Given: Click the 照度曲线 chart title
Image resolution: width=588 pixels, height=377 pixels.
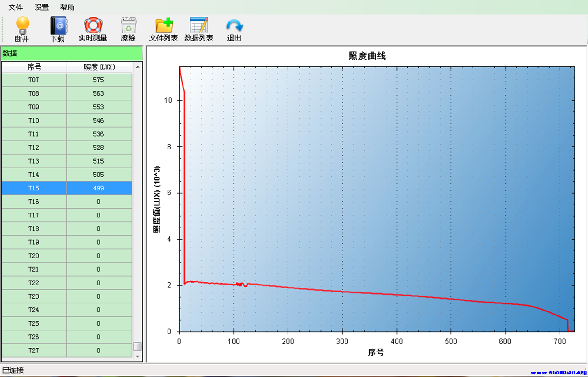Looking at the screenshot, I should coord(367,56).
